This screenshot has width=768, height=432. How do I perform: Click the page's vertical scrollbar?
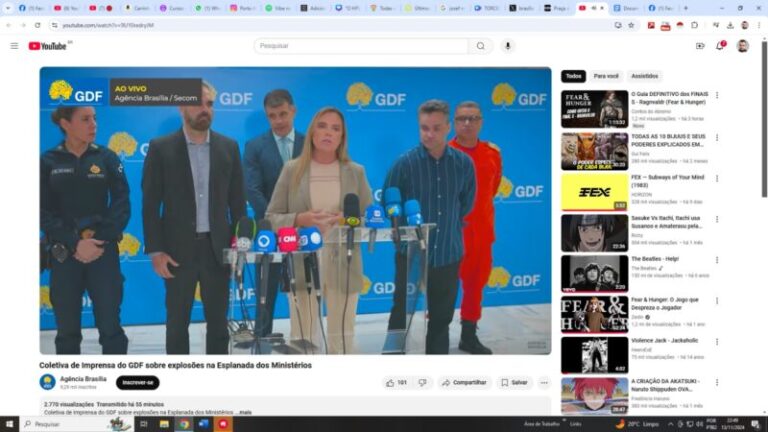coord(763,200)
